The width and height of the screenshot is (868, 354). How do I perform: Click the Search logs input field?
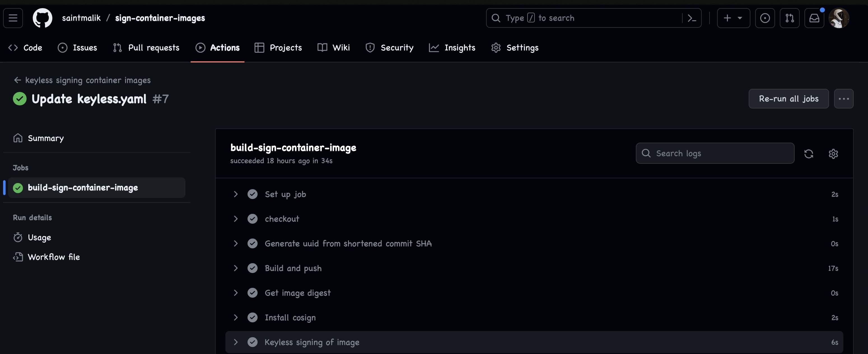click(715, 153)
